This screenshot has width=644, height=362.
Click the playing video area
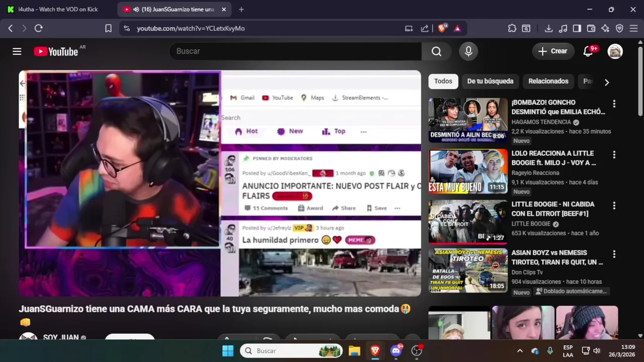[220, 184]
